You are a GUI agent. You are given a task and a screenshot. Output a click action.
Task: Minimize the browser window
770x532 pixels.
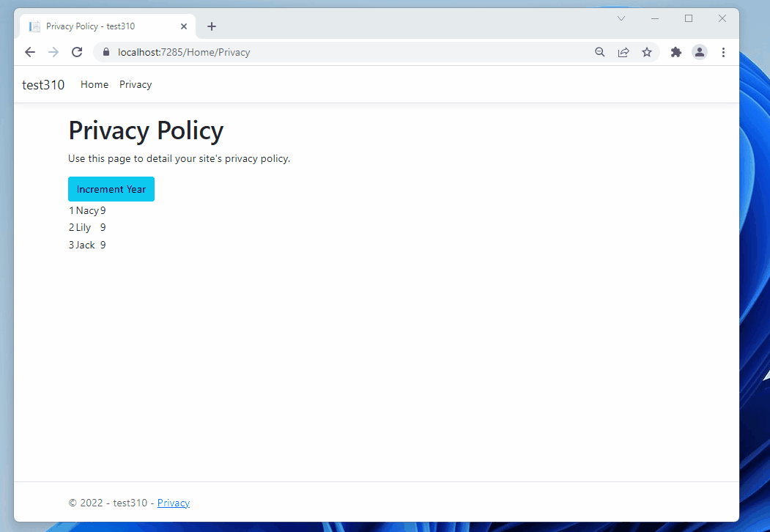coord(654,18)
